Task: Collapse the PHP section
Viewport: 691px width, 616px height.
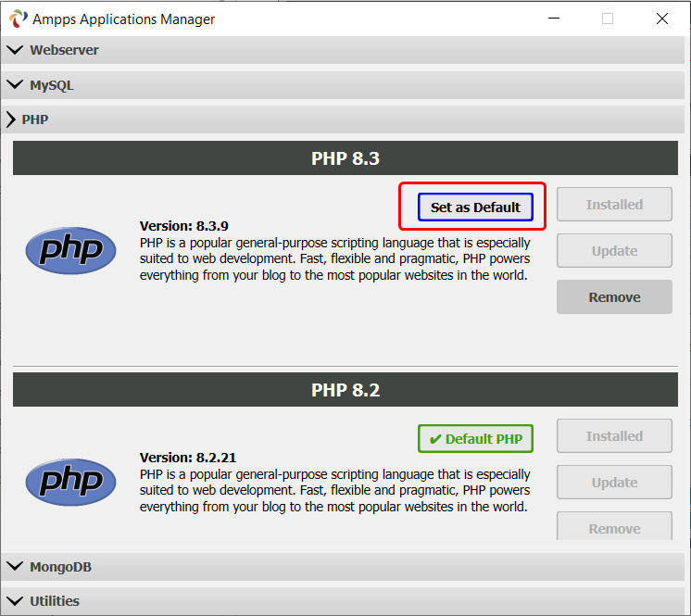Action: pyautogui.click(x=343, y=119)
